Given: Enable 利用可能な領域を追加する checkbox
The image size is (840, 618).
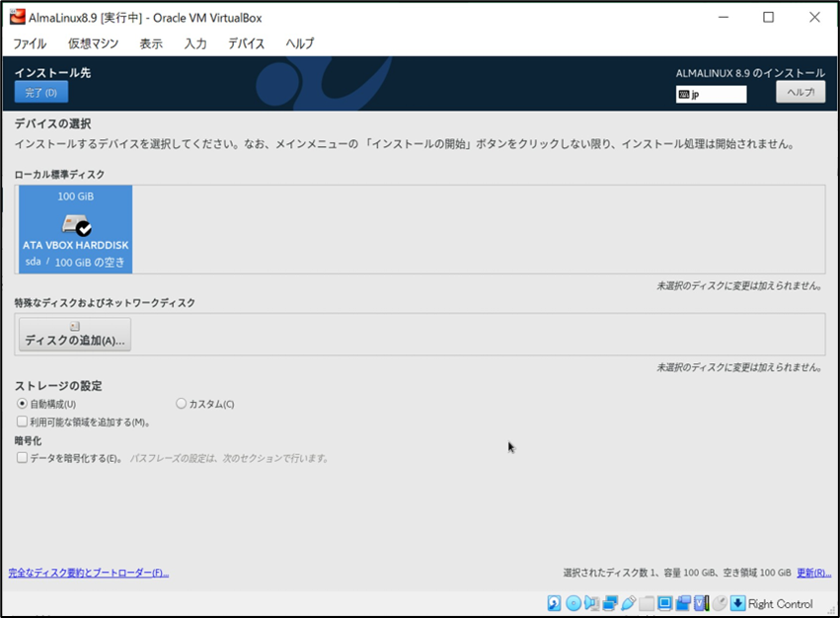Looking at the screenshot, I should [22, 422].
